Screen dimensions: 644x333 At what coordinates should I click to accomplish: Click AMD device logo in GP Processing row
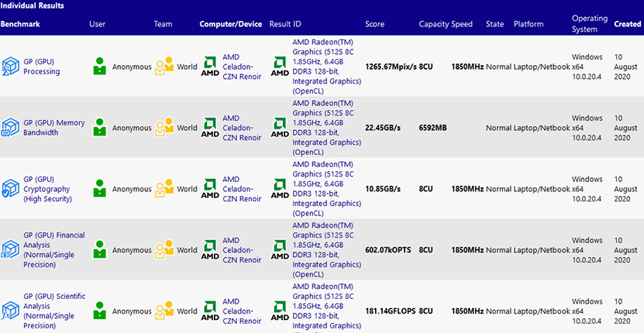[x=210, y=67]
